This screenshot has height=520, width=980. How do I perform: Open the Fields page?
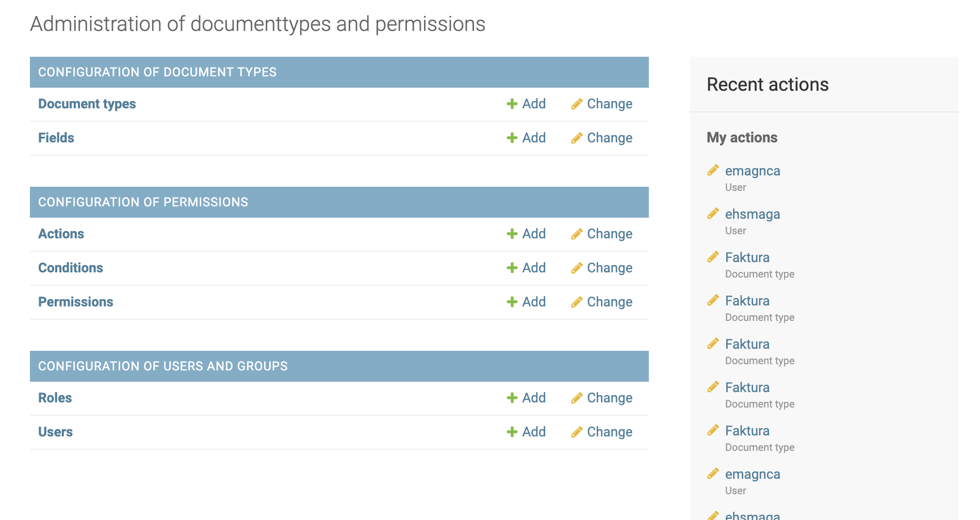click(56, 138)
